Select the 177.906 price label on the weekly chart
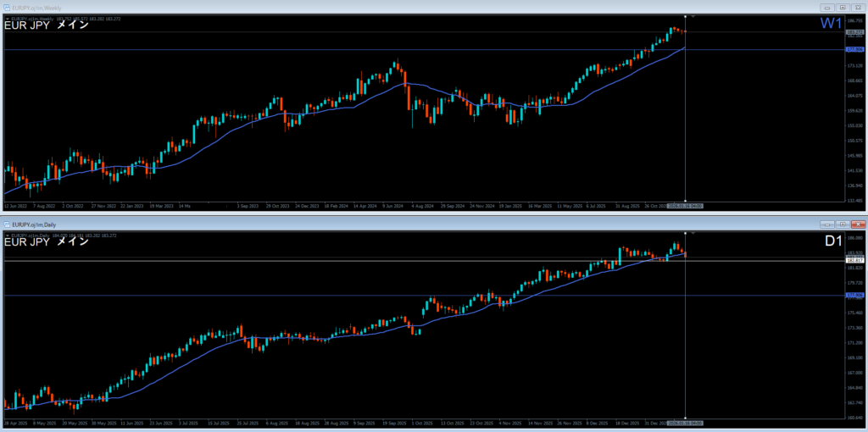868x432 pixels. (x=854, y=50)
